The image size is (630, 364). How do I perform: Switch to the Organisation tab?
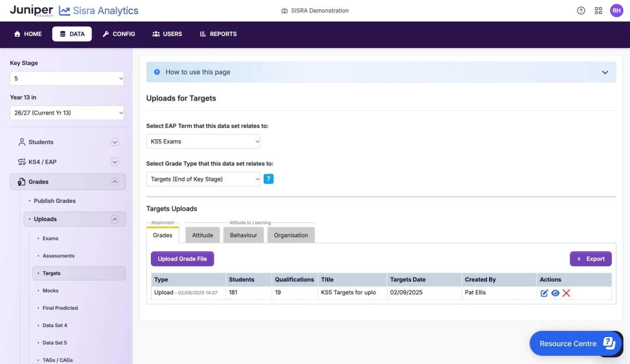pyautogui.click(x=291, y=235)
